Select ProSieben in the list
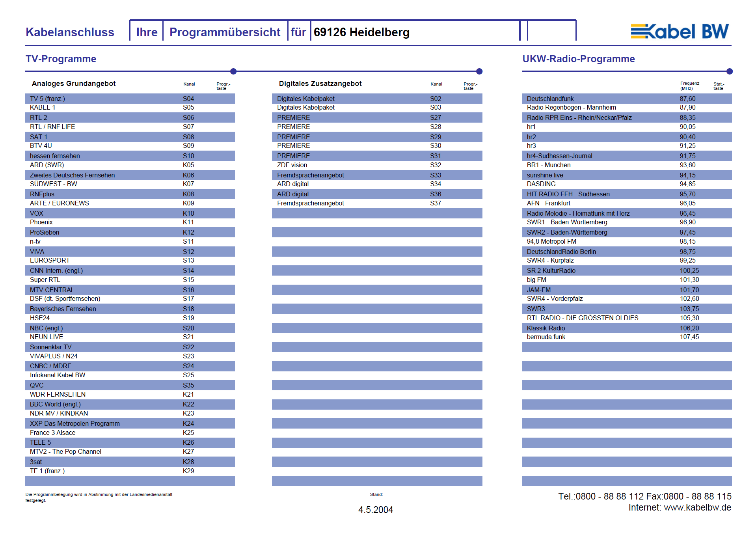 130,232
